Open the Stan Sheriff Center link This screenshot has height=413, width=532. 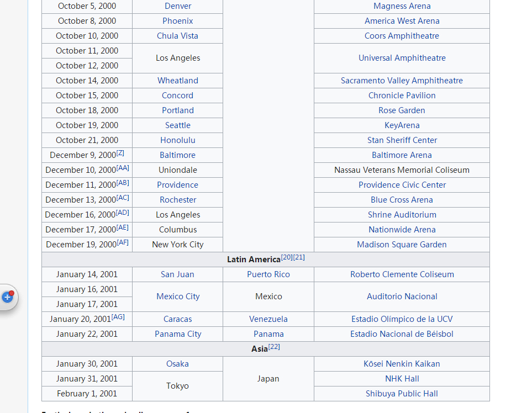402,140
